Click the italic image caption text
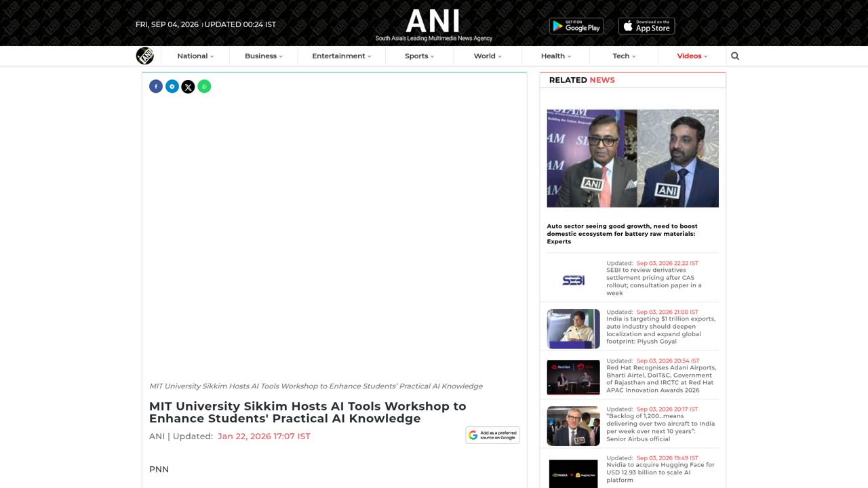 (316, 386)
